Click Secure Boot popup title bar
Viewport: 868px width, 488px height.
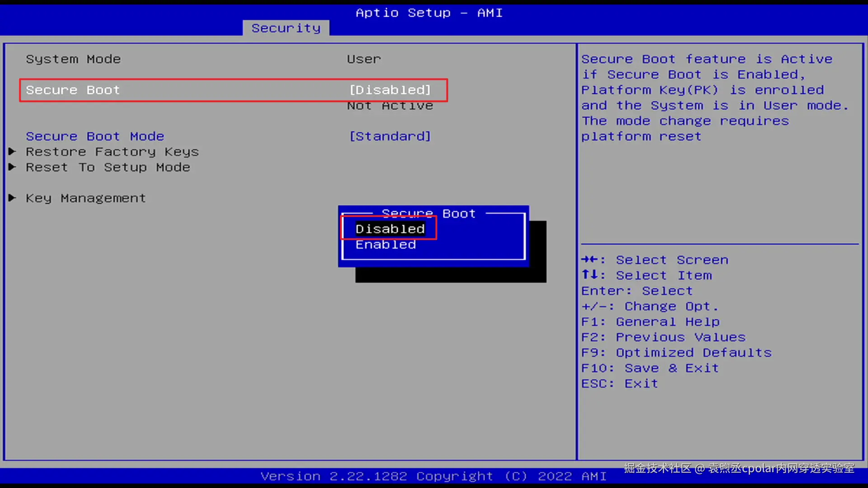tap(428, 213)
